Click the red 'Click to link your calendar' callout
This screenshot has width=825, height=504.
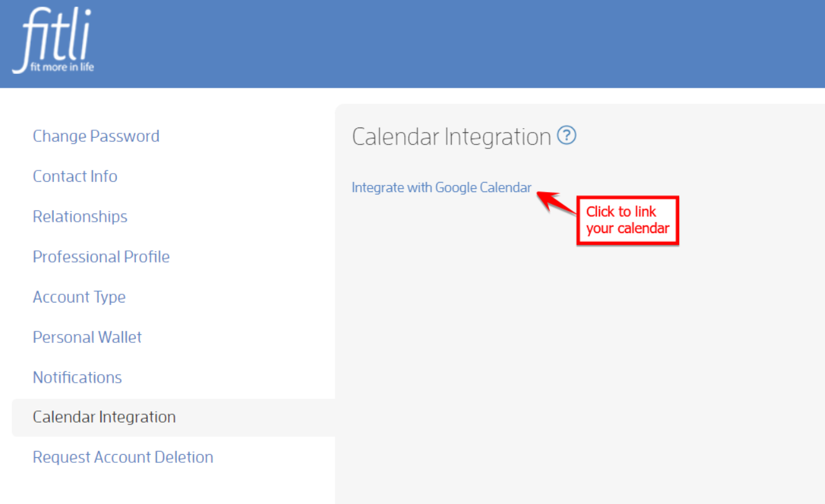[627, 220]
